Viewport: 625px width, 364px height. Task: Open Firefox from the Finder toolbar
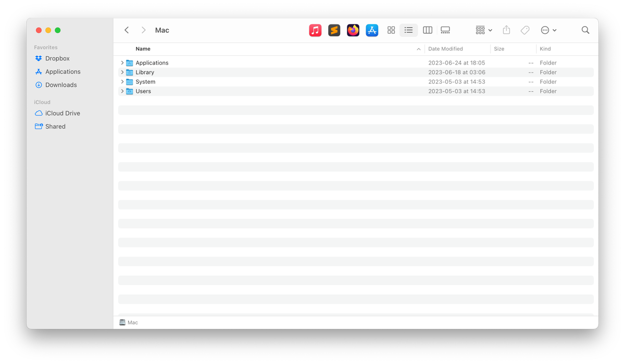(353, 30)
